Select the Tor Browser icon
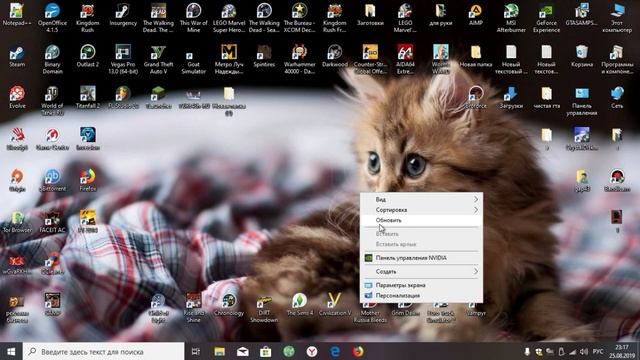The image size is (640, 360). click(17, 222)
